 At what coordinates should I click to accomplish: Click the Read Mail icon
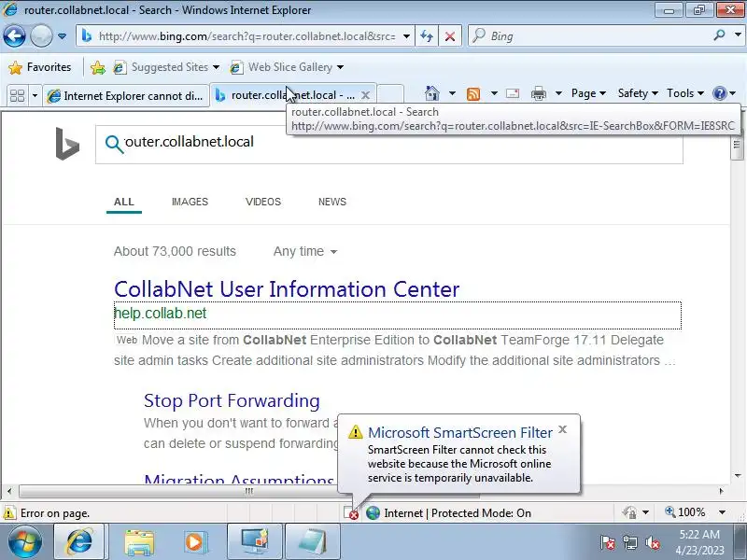point(513,93)
